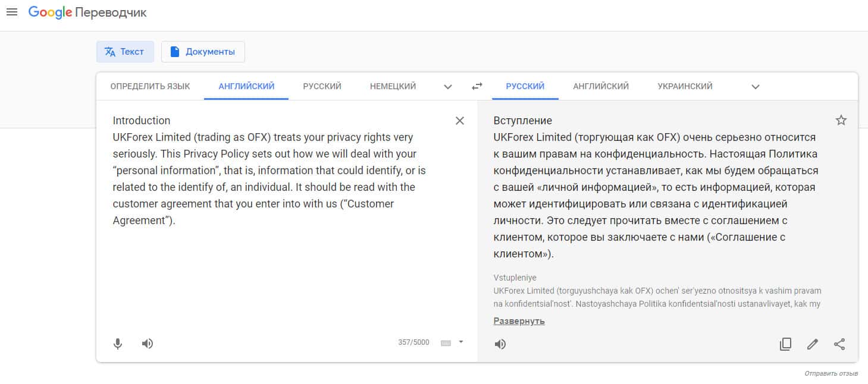Swap source and target languages

click(477, 86)
